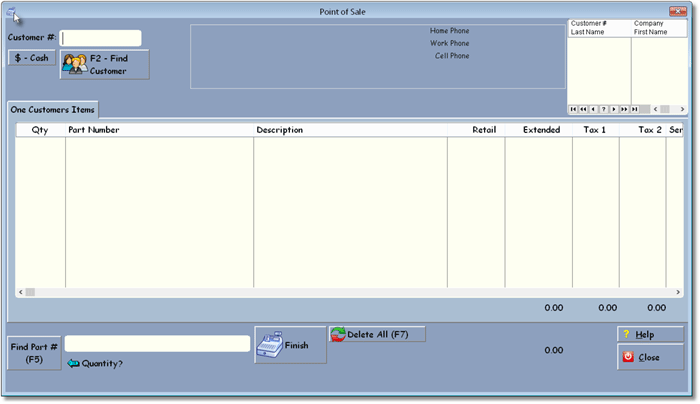Screen dimensions: 700x404
Task: Select the One Customers Items tab
Action: [52, 109]
